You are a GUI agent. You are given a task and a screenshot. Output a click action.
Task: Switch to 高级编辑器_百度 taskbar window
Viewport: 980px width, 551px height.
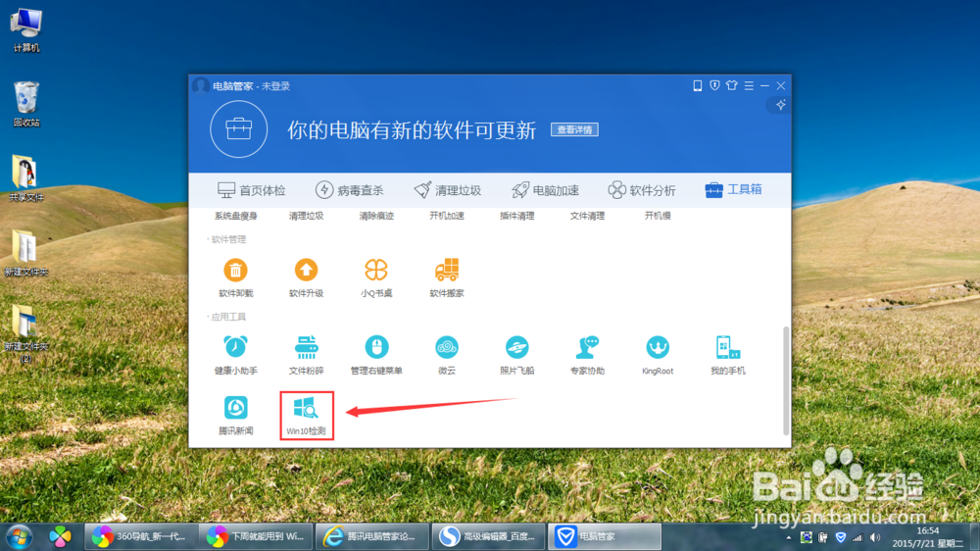(488, 536)
